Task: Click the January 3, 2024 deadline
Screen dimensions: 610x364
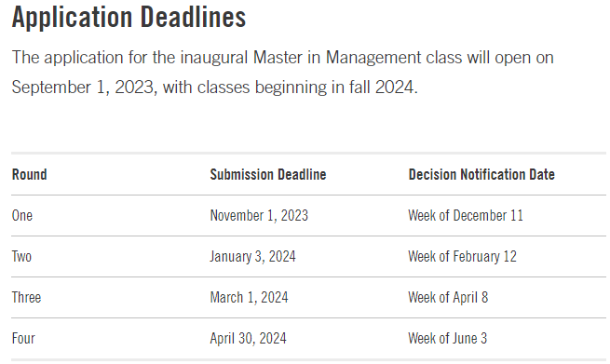Action: 253,256
